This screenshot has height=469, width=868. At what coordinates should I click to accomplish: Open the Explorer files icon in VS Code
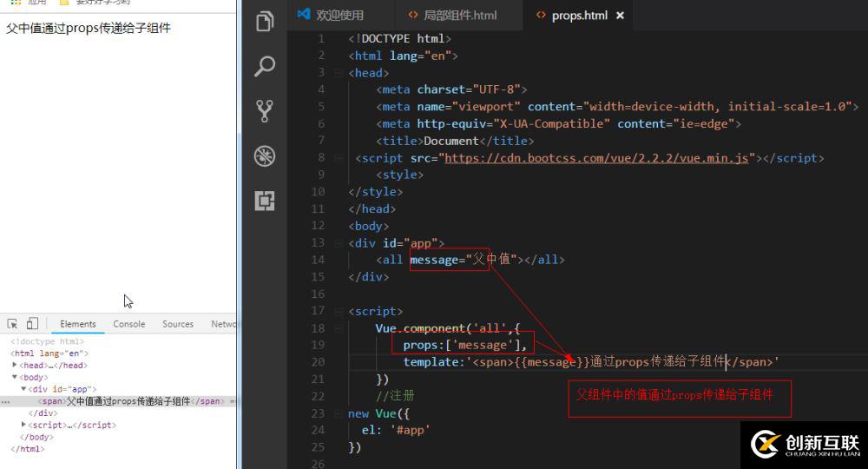pyautogui.click(x=265, y=22)
